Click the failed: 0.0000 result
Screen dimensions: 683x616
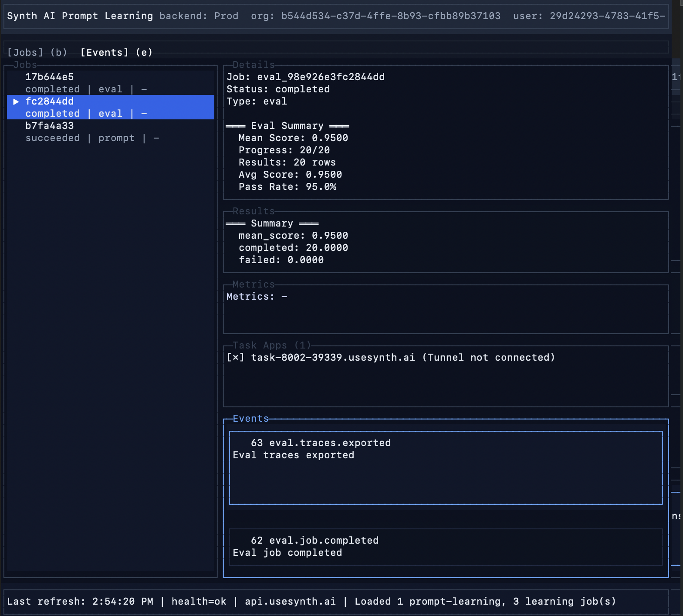pos(281,260)
